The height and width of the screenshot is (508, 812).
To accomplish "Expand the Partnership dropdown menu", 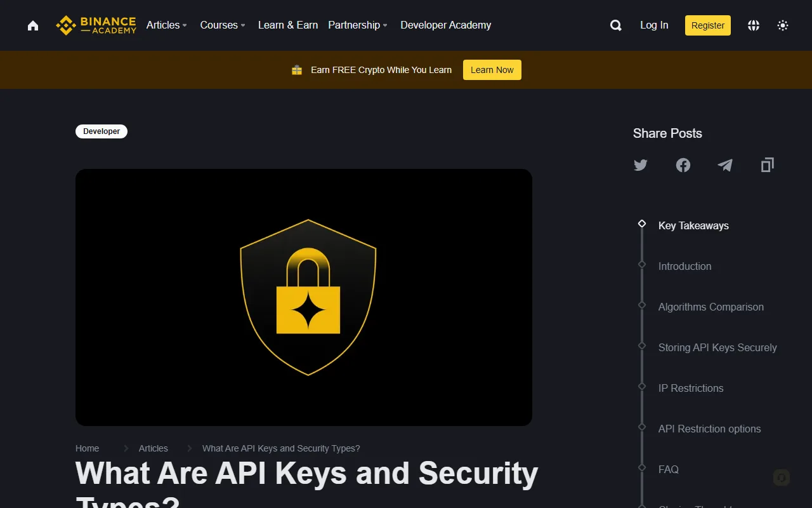I will click(358, 25).
